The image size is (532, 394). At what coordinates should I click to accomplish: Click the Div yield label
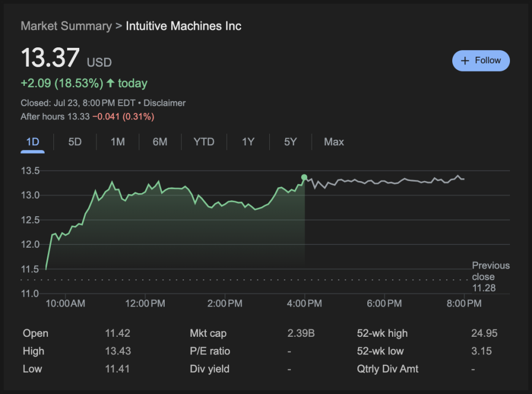click(x=210, y=369)
